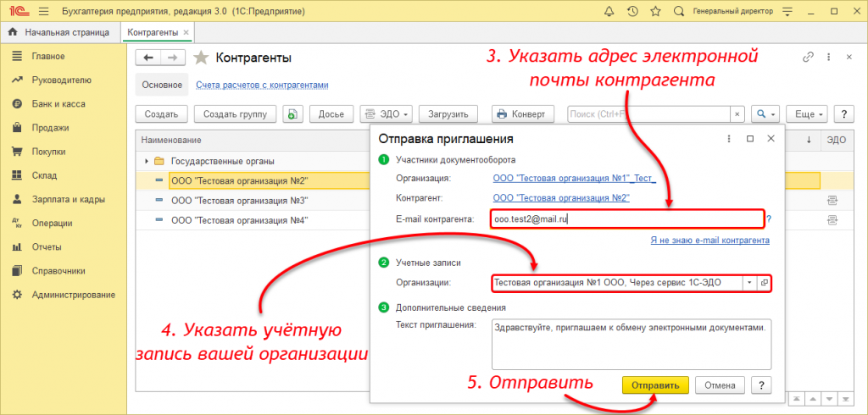Click the ЭДО column header
Screen dimensions: 868x415
pyautogui.click(x=837, y=140)
